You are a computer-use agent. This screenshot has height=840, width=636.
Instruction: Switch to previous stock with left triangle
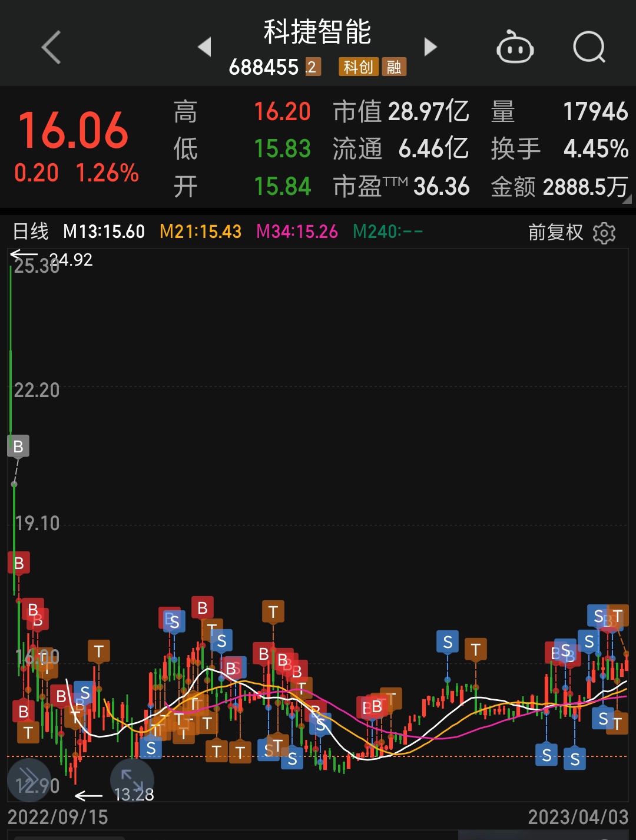pyautogui.click(x=204, y=47)
